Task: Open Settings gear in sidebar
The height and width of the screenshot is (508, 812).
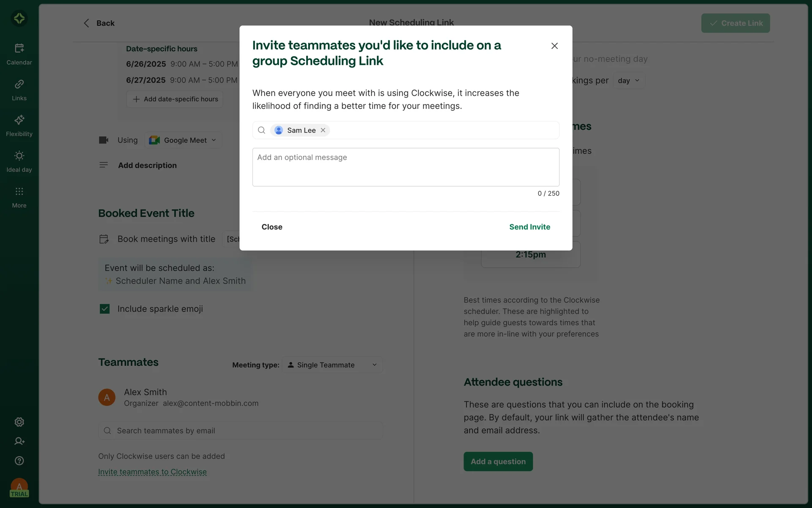Action: [x=19, y=422]
